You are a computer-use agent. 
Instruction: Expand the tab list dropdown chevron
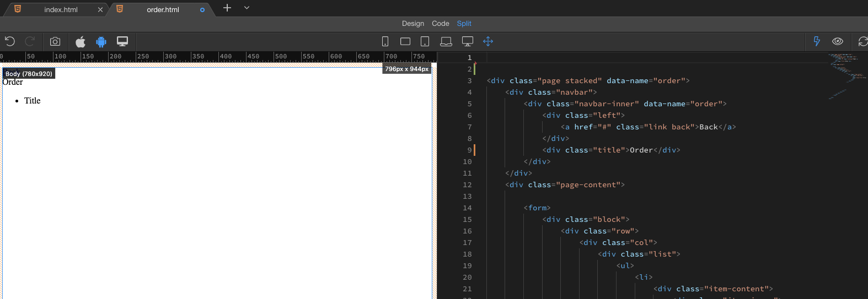tap(247, 8)
